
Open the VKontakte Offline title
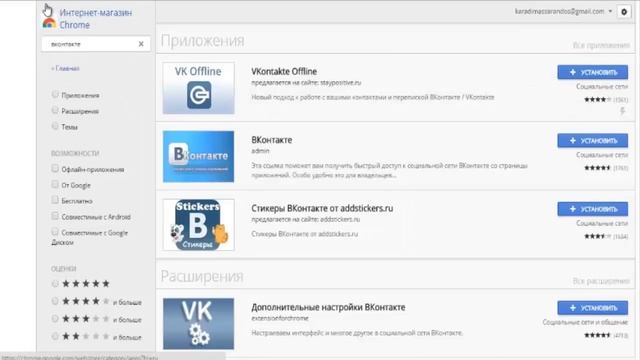click(x=284, y=71)
